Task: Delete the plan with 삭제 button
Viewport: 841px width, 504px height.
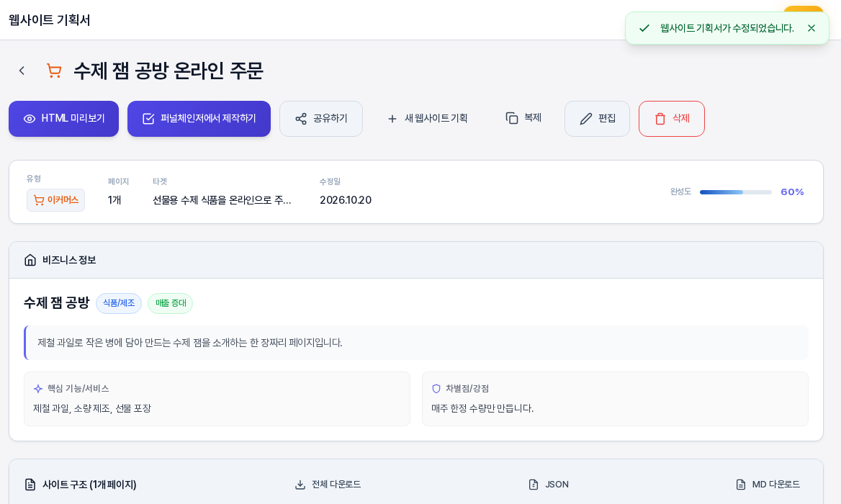Action: tap(672, 119)
